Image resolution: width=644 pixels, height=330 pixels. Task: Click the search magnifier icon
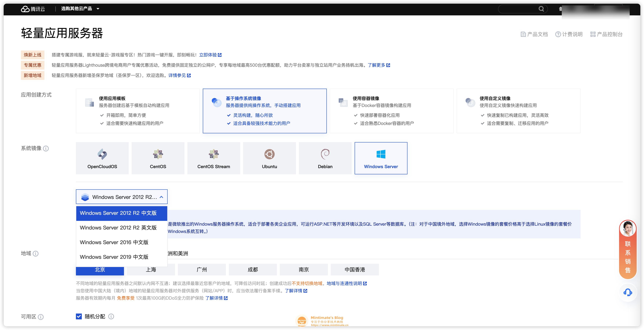(541, 9)
